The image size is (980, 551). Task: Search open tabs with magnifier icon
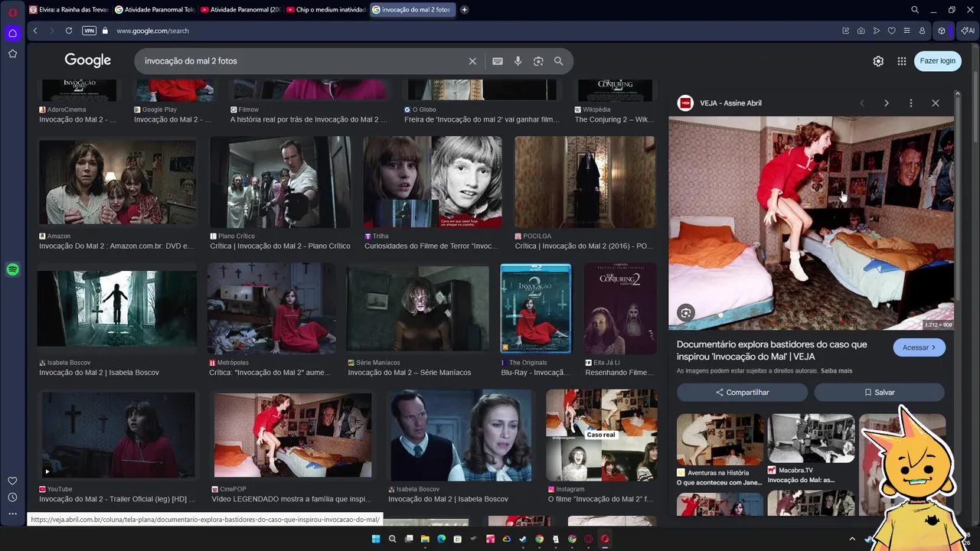pyautogui.click(x=915, y=10)
